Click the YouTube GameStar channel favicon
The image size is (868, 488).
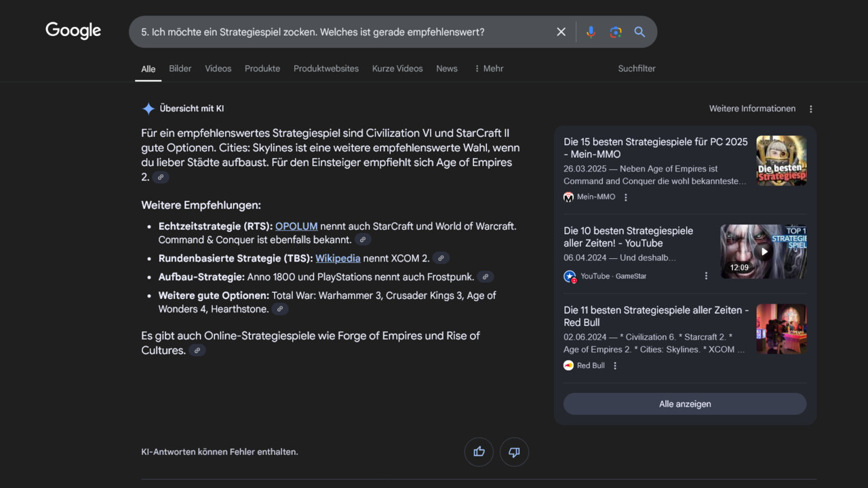pos(570,277)
